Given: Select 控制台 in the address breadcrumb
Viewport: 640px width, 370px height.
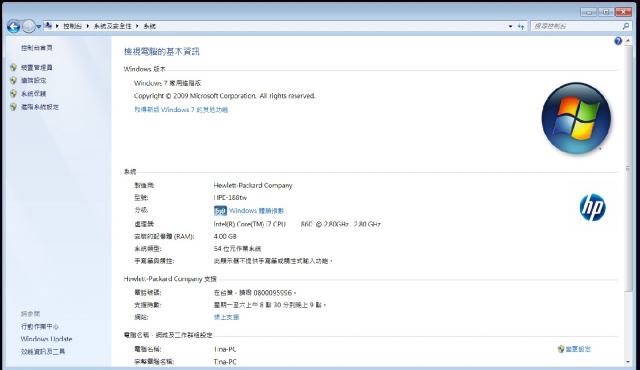Looking at the screenshot, I should pos(72,26).
